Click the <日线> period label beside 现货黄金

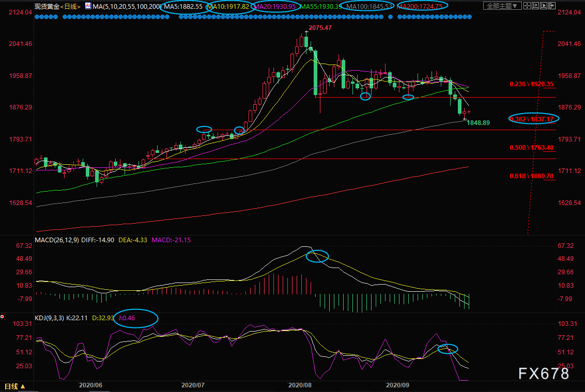click(70, 7)
